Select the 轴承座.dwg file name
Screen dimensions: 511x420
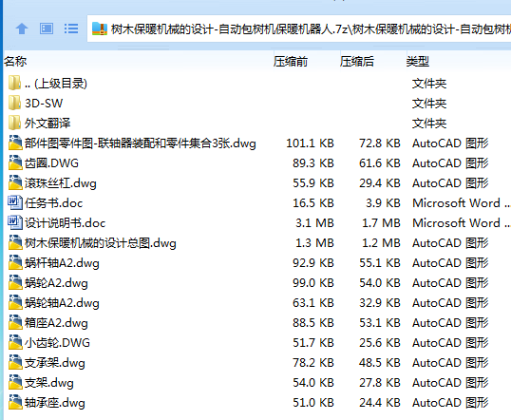pos(55,402)
